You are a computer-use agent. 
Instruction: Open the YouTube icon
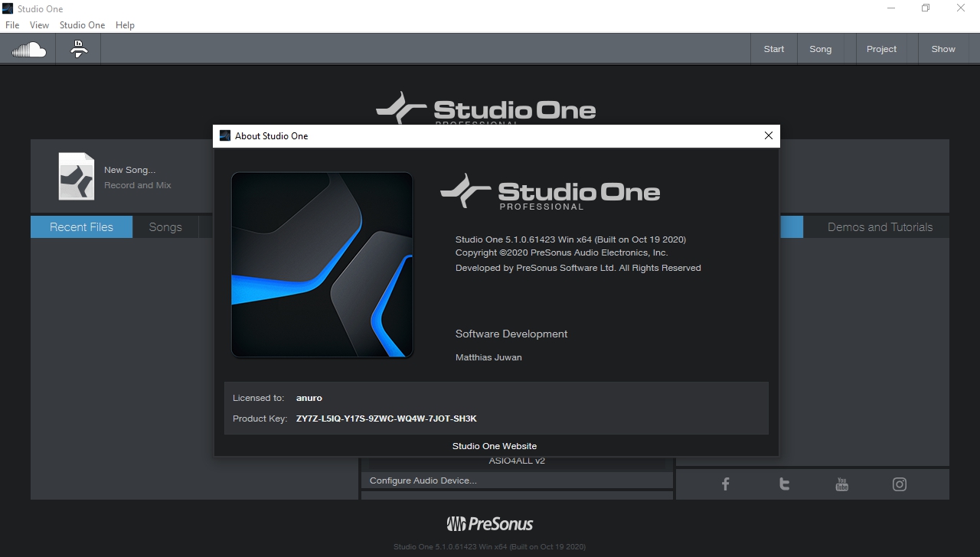(x=842, y=484)
